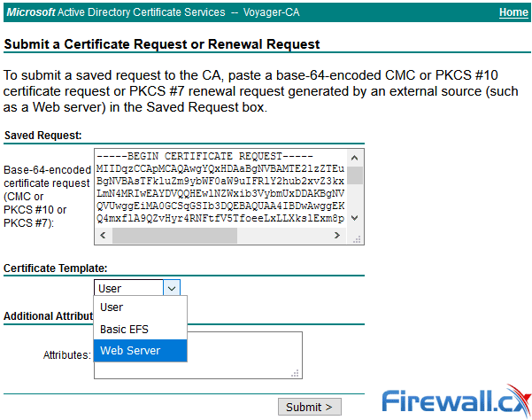
Task: Click the Certificate Template combo box showing User
Action: coord(137,288)
